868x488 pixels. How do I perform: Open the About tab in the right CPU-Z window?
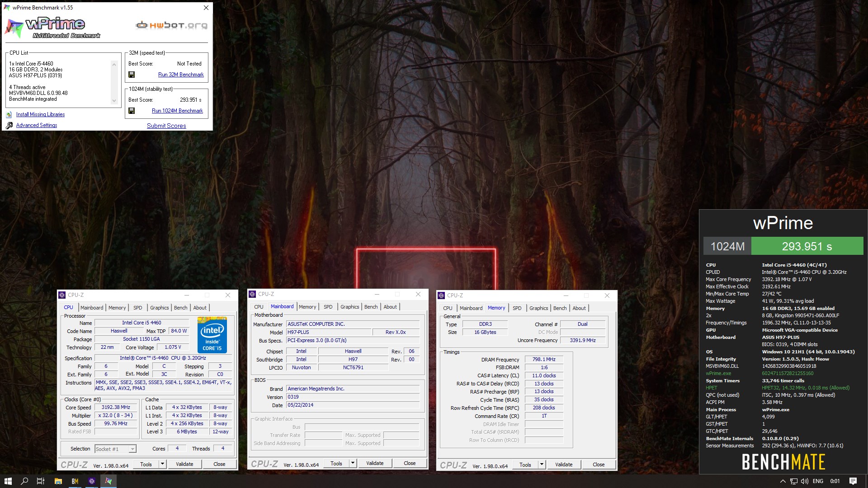pos(579,308)
